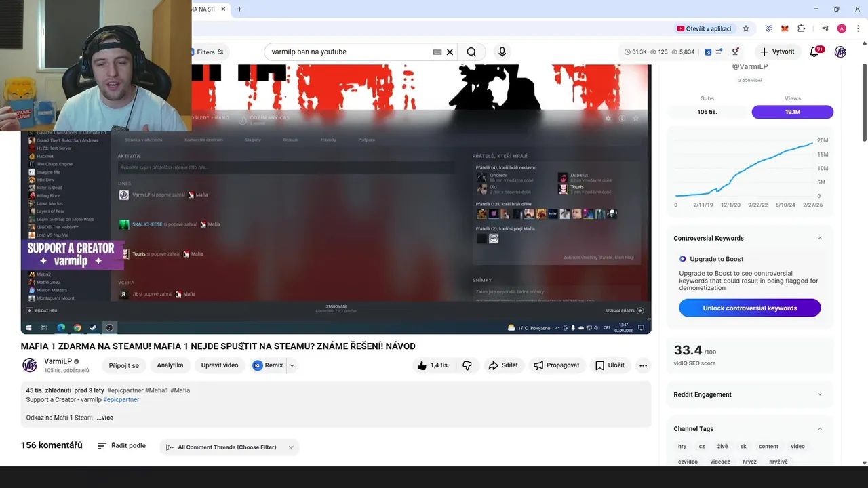Open YouTube notifications bell
Screen dimensions: 868x488
[814, 52]
